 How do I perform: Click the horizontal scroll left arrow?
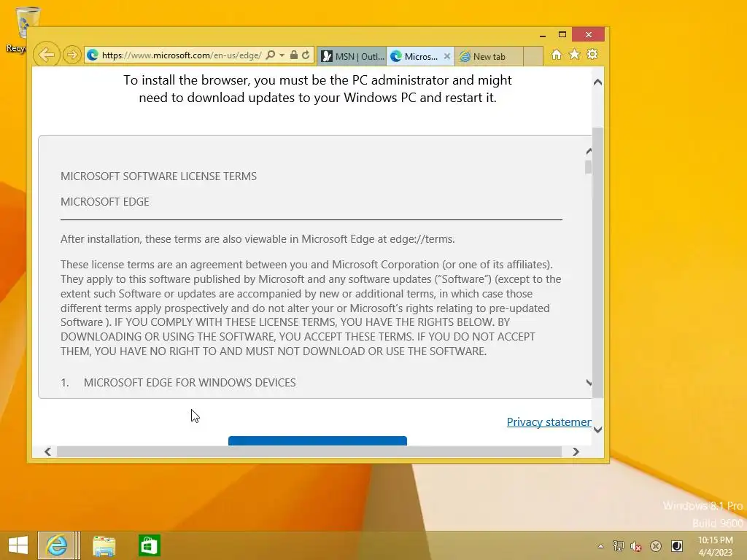(47, 451)
